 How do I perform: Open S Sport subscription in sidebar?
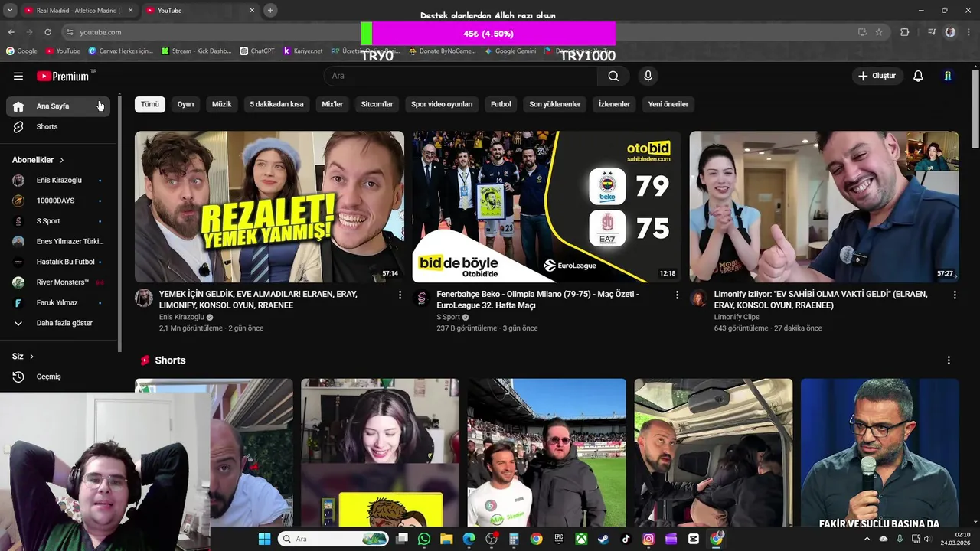point(57,221)
